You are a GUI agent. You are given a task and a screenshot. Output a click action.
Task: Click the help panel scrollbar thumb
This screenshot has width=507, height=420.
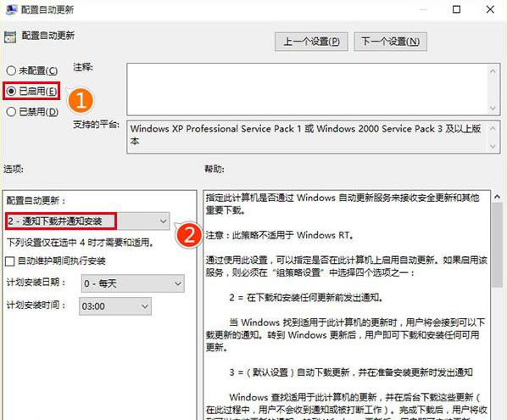(497, 245)
